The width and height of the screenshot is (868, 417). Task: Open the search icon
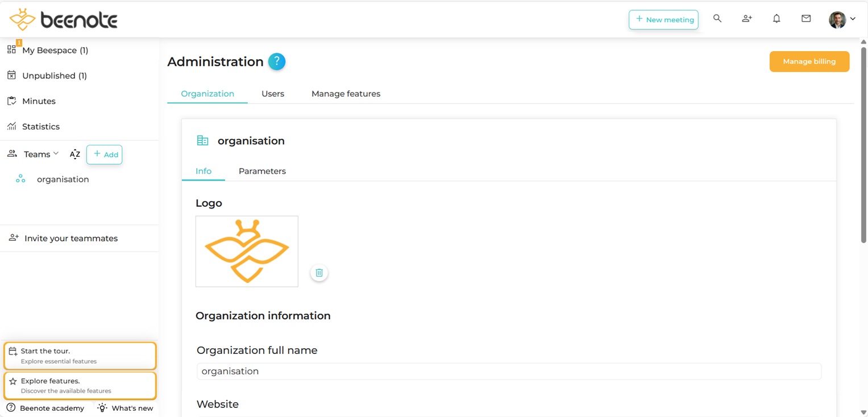717,18
